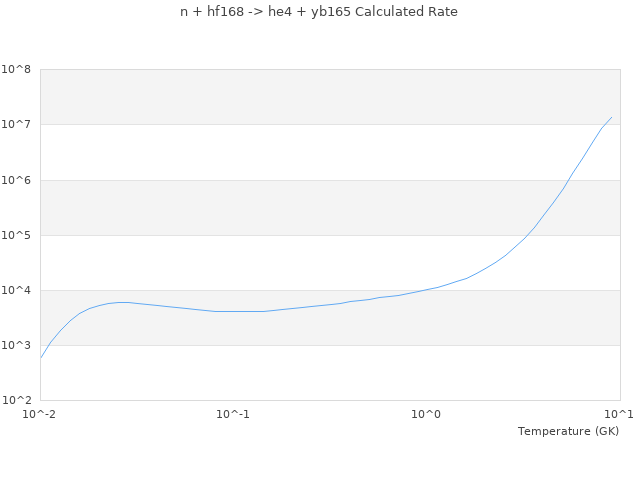Click the 10^6 y-axis label
Image resolution: width=640 pixels, height=480 pixels.
(16, 180)
